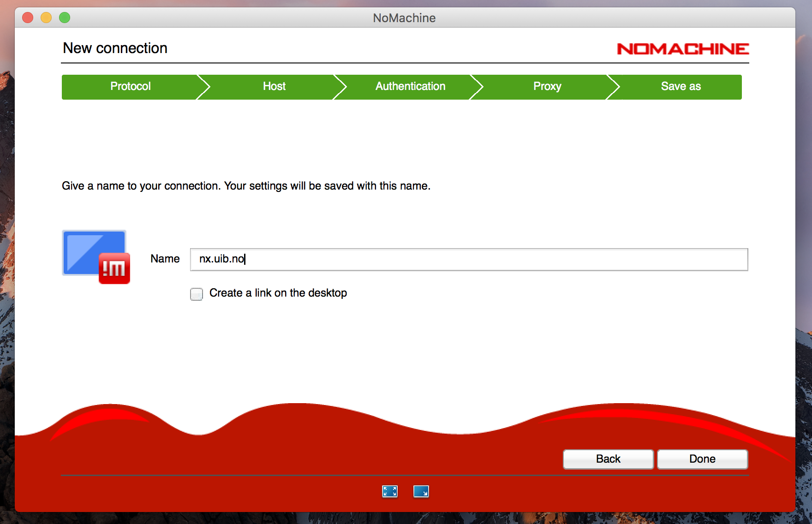This screenshot has height=524, width=812.
Task: Jump to the Host step
Action: [x=274, y=87]
